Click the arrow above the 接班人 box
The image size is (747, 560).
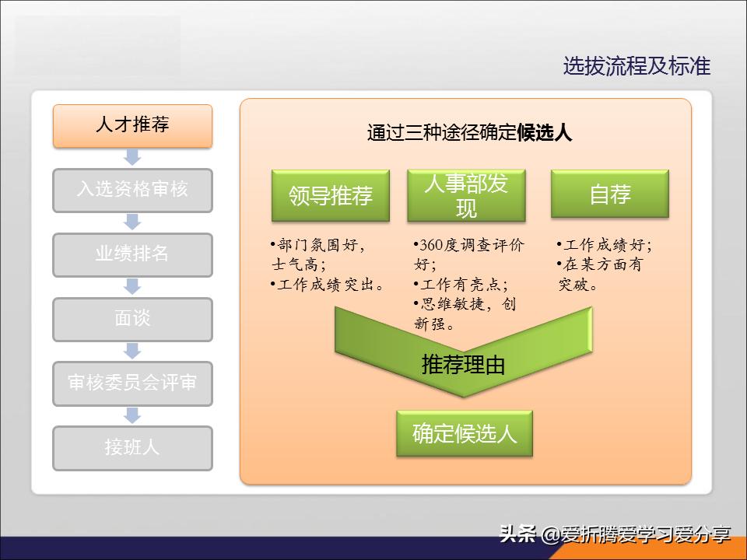pos(132,417)
